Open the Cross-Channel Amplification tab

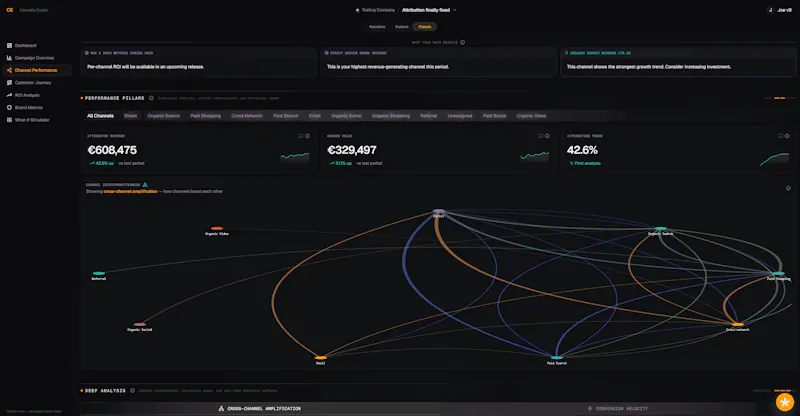coord(260,408)
